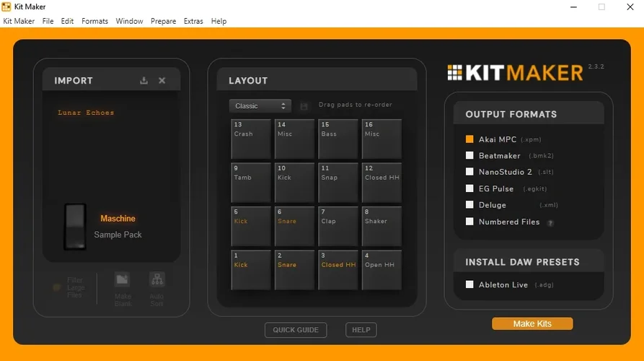Open the Window menu
This screenshot has height=361, width=644.
pos(129,21)
